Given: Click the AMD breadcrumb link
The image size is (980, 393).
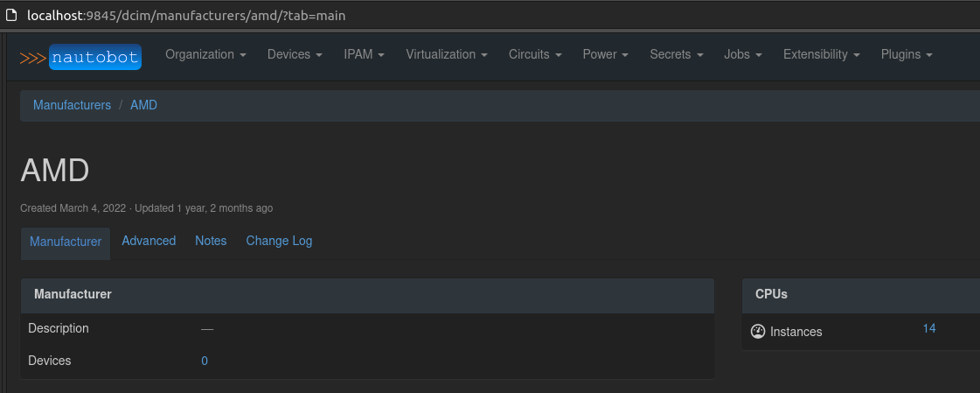Looking at the screenshot, I should (x=143, y=105).
